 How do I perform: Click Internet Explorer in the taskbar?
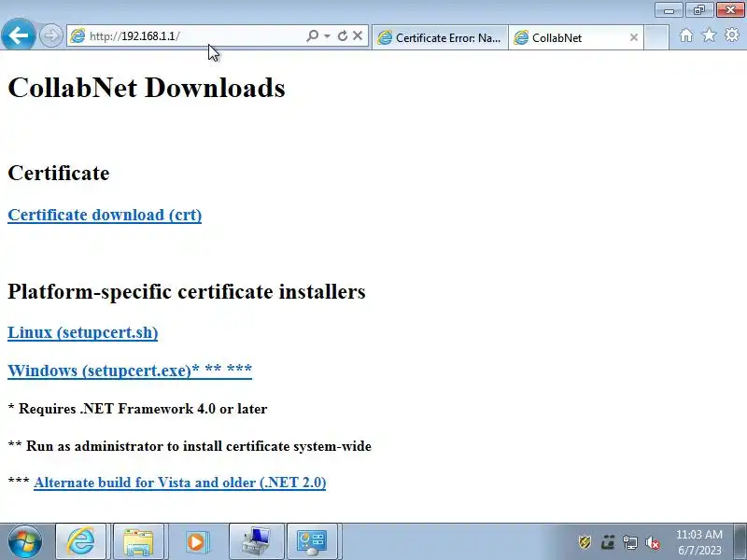pos(80,541)
